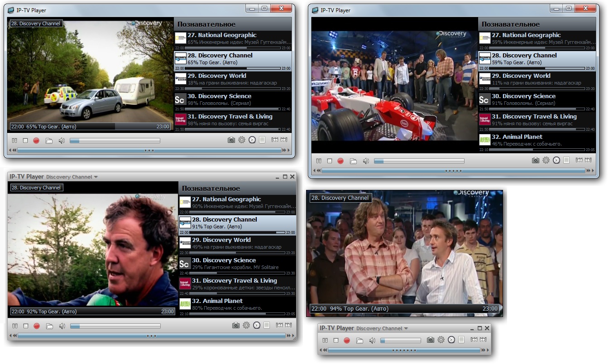The image size is (609, 364).
Task: Open Познавательное category header in top-right player
Action: [510, 24]
